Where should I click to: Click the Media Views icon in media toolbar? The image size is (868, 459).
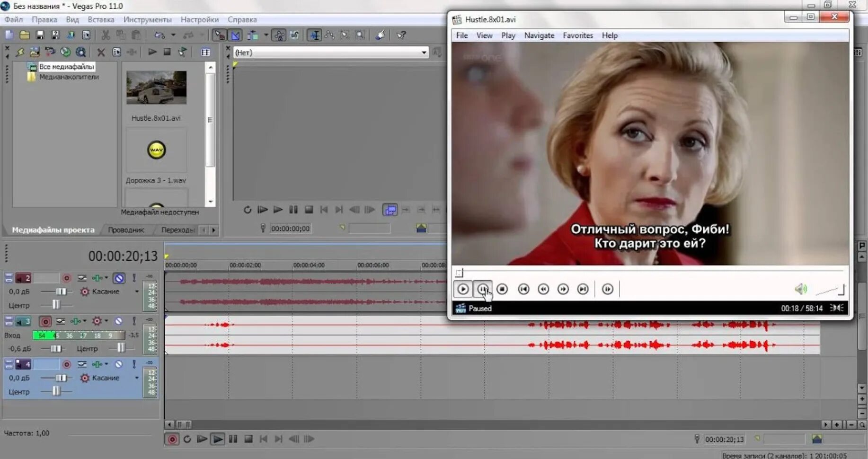coord(205,52)
